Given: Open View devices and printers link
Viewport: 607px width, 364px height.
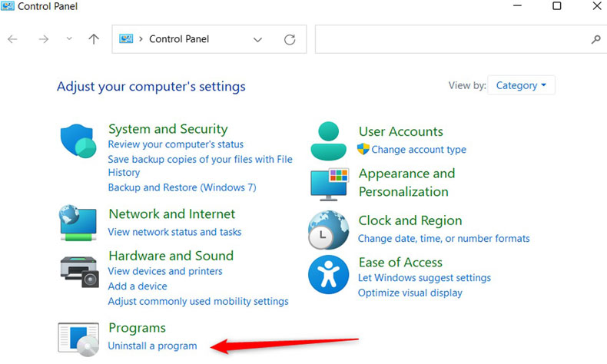Looking at the screenshot, I should point(165,271).
